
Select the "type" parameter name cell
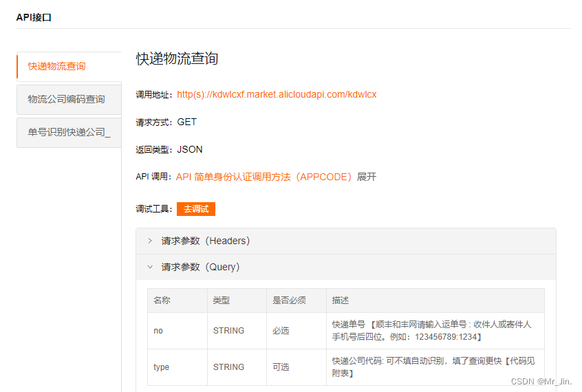[161, 367]
